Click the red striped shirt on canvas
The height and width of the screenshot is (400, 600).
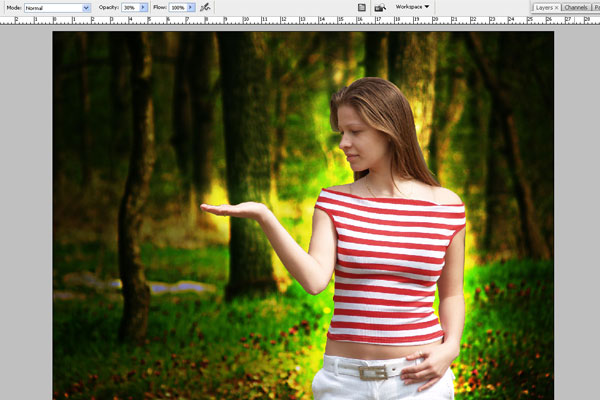pos(390,265)
